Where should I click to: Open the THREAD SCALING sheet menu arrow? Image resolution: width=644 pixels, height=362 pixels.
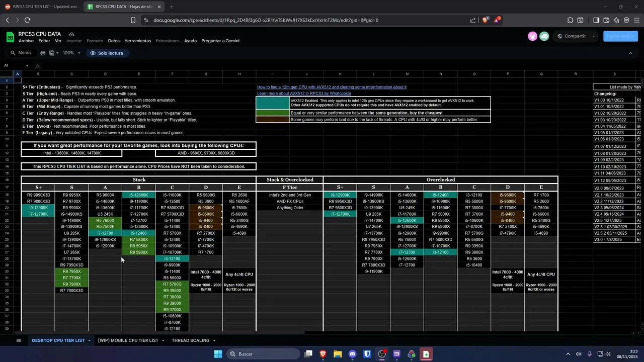pyautogui.click(x=214, y=340)
